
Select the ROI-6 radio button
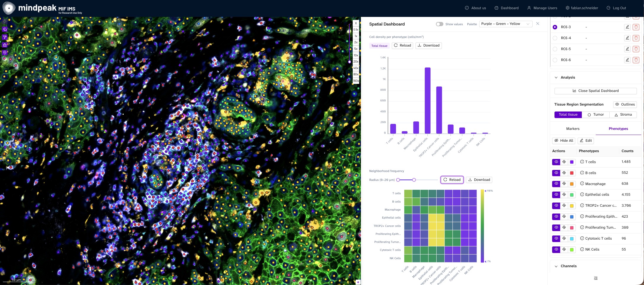click(x=555, y=60)
